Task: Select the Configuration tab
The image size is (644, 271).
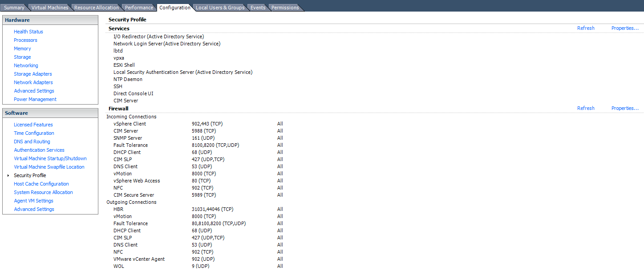Action: click(x=174, y=8)
